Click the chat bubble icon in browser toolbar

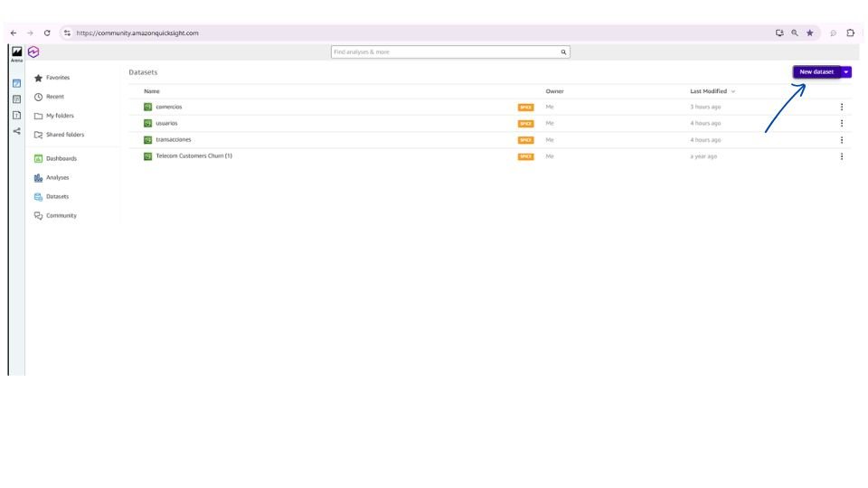(x=833, y=33)
